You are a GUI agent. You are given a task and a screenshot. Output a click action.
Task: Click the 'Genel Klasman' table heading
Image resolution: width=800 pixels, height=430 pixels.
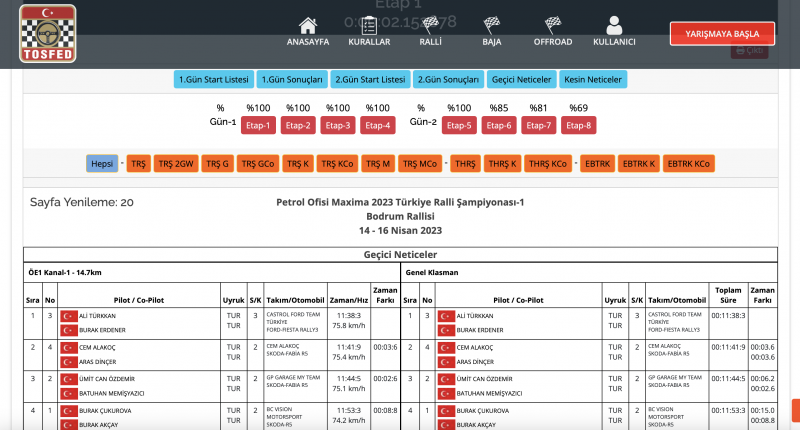click(x=432, y=272)
